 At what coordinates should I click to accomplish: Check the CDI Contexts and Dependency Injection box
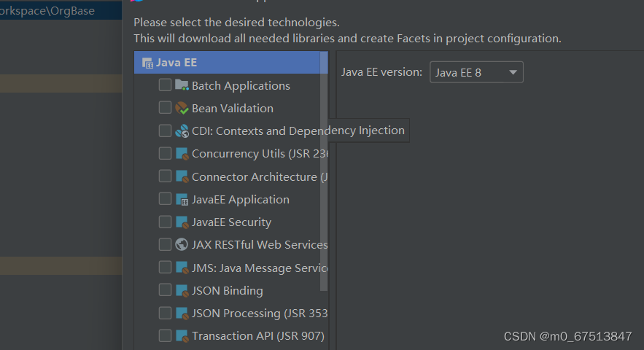click(165, 131)
